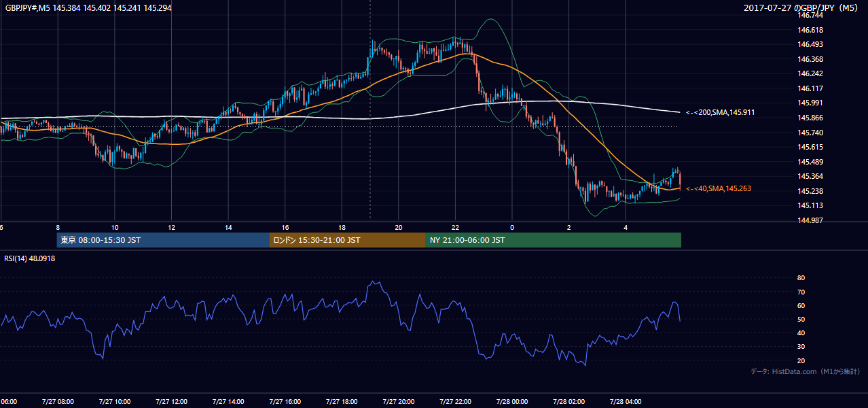Click hour marker 22 below the price chart

click(456, 227)
